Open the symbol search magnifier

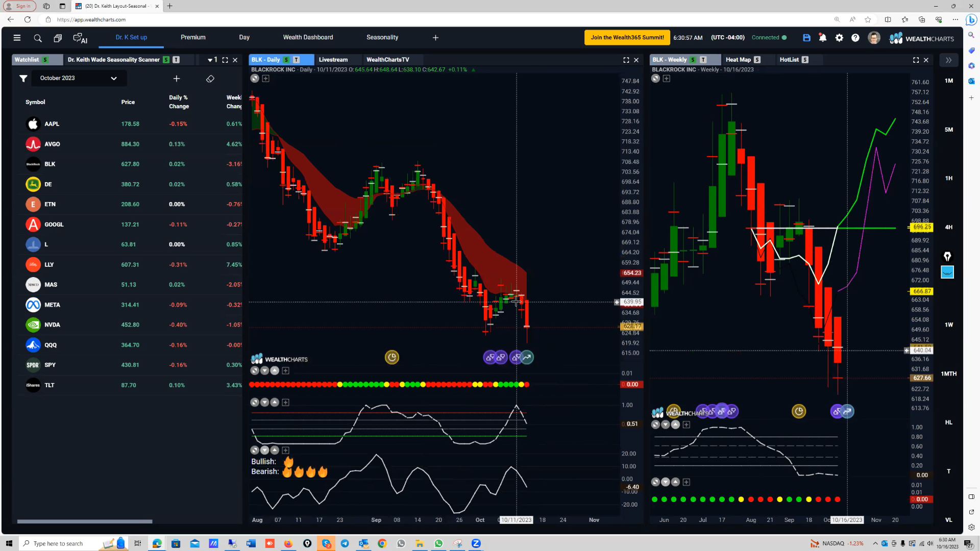coord(38,38)
